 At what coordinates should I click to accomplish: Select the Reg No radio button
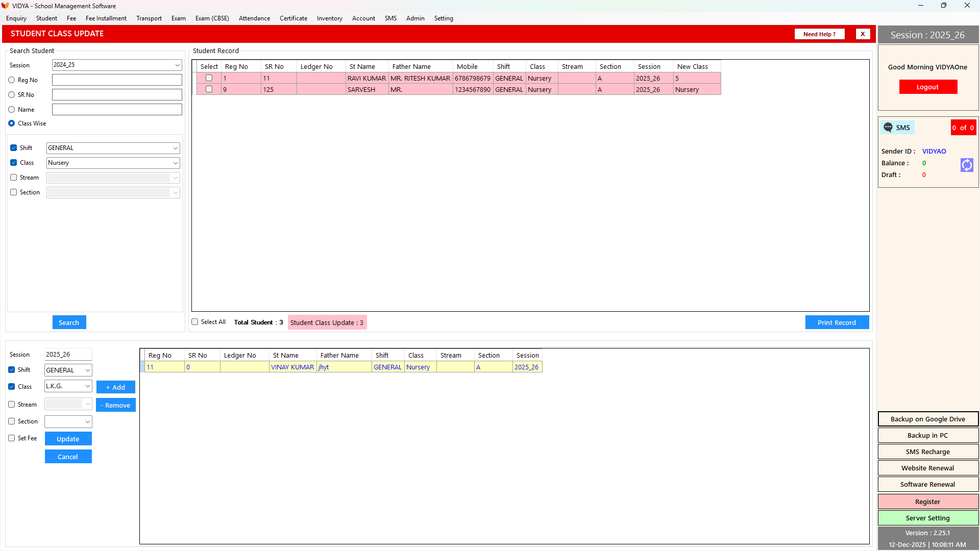click(x=12, y=80)
